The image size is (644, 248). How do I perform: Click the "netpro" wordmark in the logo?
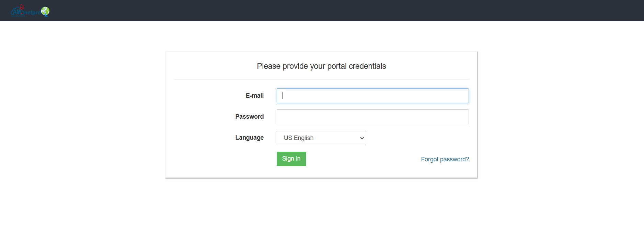point(32,13)
